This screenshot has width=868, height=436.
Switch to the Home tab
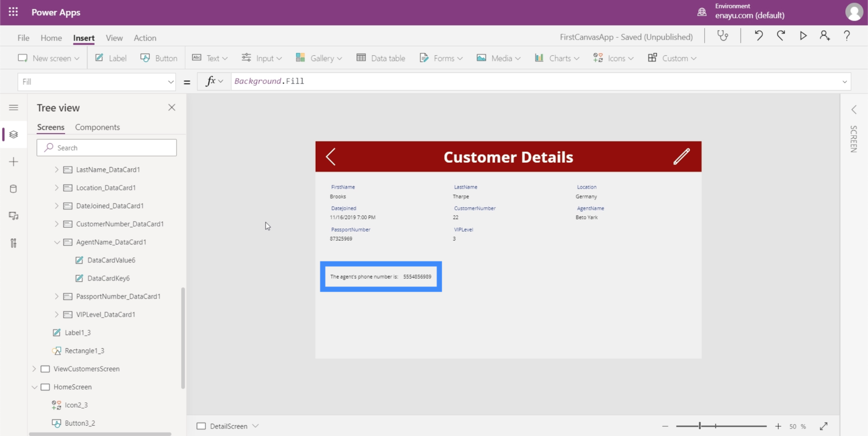(51, 38)
